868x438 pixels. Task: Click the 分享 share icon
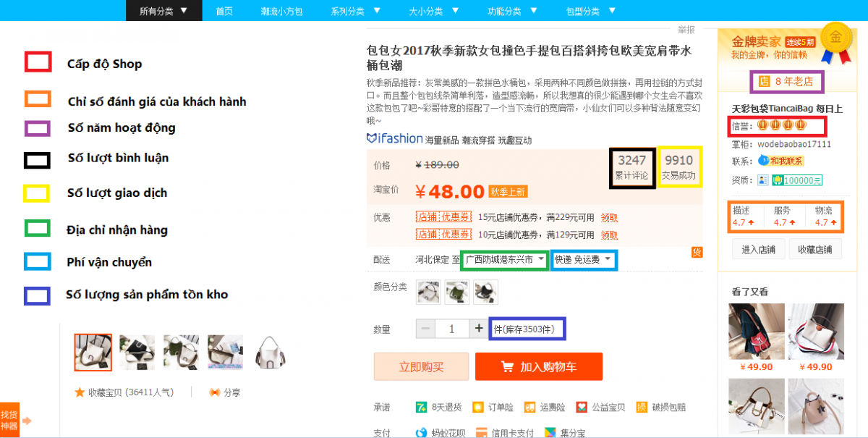(214, 392)
